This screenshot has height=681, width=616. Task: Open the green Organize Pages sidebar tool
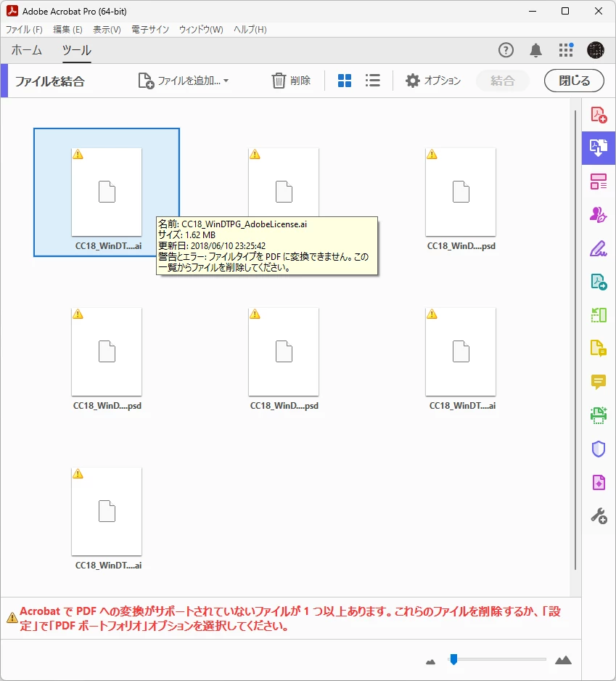[x=599, y=315]
